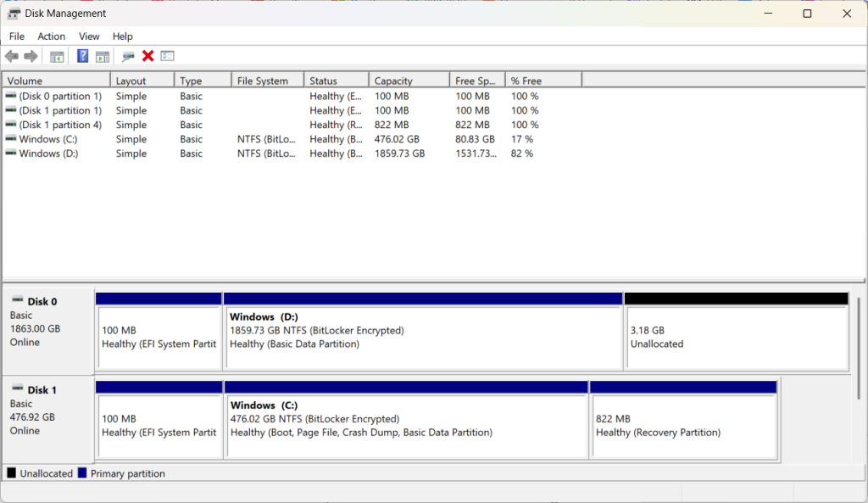The width and height of the screenshot is (868, 503).
Task: Click the Properties checklist toolbar icon
Action: click(167, 56)
